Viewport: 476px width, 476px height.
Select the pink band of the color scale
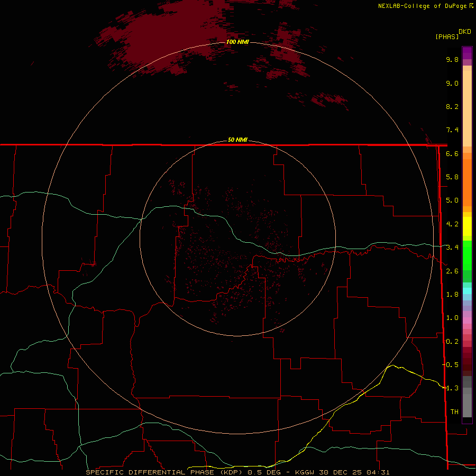pyautogui.click(x=467, y=321)
